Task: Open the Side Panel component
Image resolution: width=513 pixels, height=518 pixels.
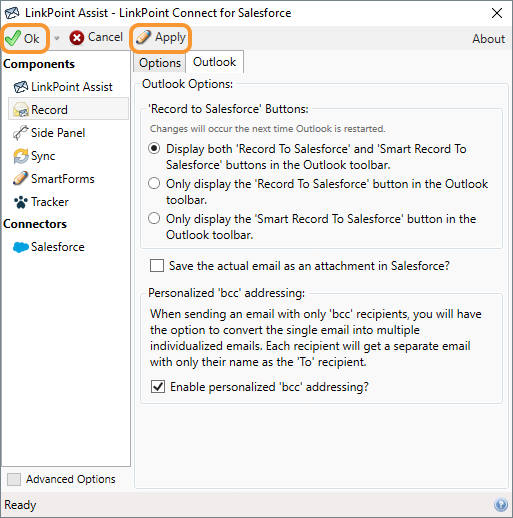Action: [x=49, y=133]
